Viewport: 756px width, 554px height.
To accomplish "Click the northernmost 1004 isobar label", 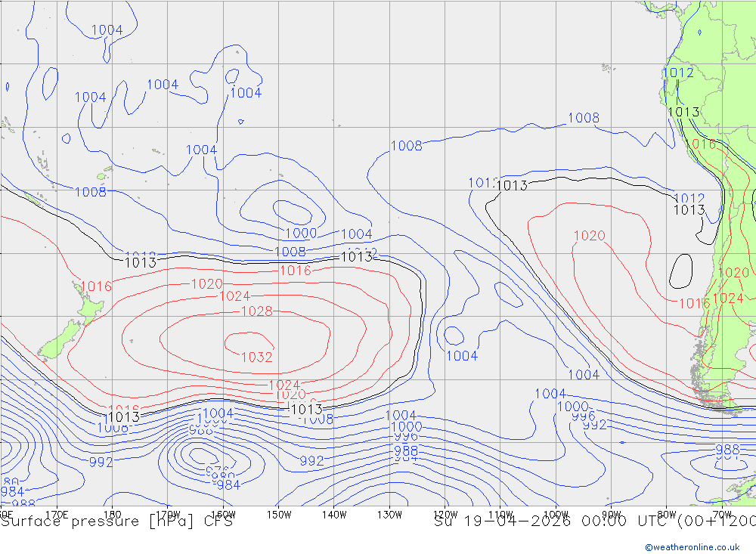I will pyautogui.click(x=107, y=30).
